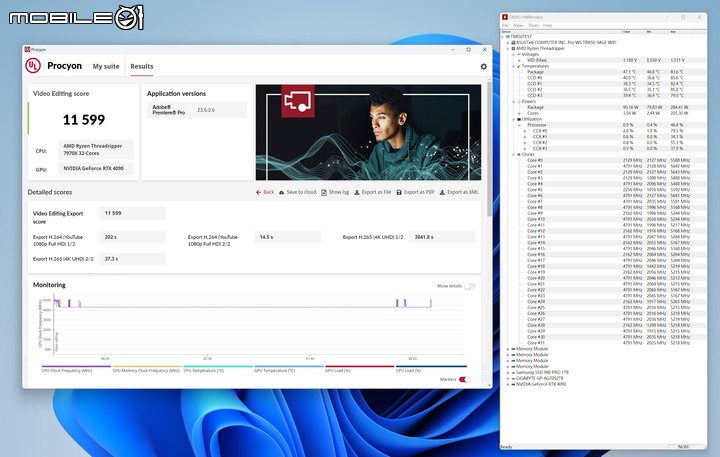Click the 11 599 overall score
Viewport: 720px width, 457px height.
pyautogui.click(x=84, y=120)
